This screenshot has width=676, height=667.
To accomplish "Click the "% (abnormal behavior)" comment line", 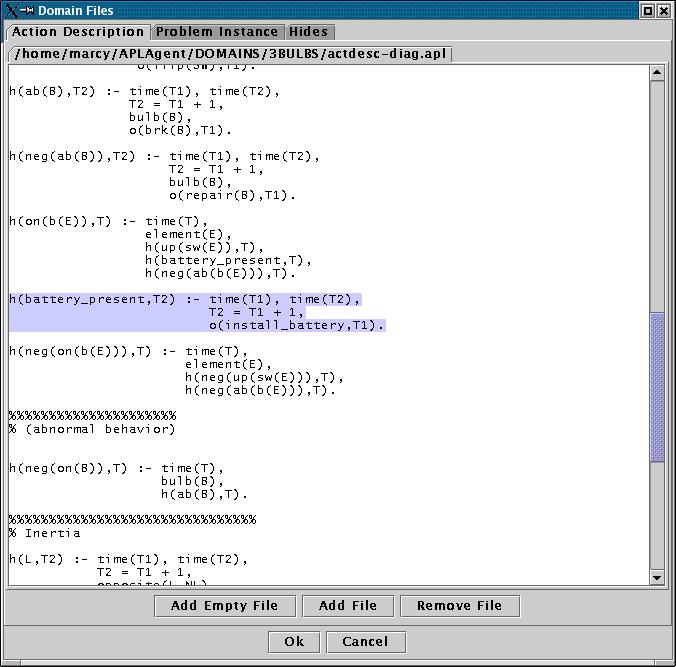I will [92, 429].
